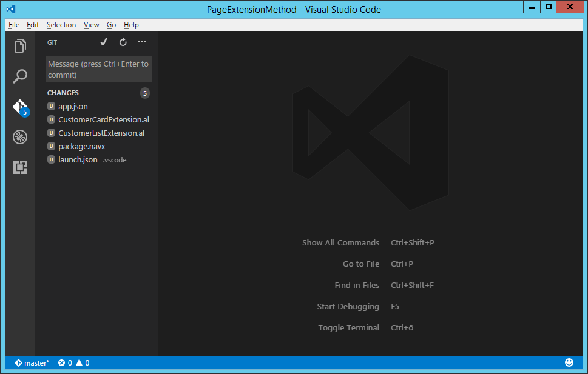Click the Go to File shortcut hint
This screenshot has width=588, height=374.
(378, 264)
